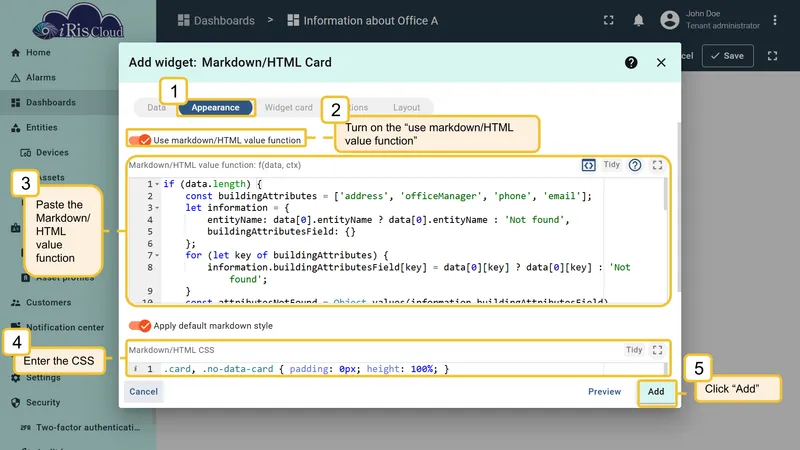The image size is (800, 450).
Task: Expand the value function editor fullscreen
Action: click(x=657, y=165)
